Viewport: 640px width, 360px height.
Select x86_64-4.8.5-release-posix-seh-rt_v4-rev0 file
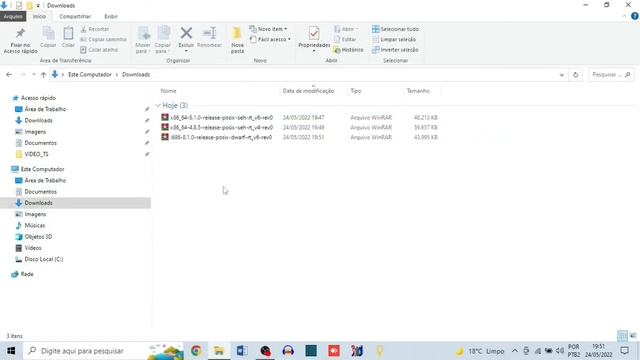[x=221, y=127]
